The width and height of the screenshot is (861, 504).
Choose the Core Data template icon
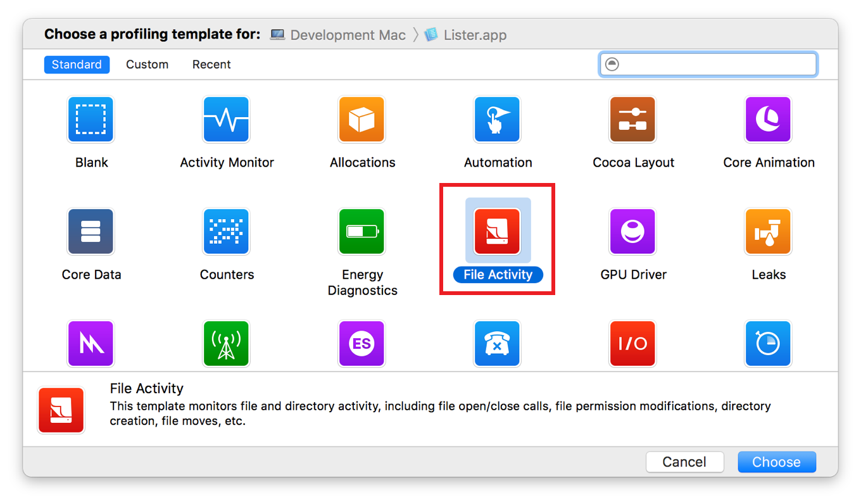[91, 231]
